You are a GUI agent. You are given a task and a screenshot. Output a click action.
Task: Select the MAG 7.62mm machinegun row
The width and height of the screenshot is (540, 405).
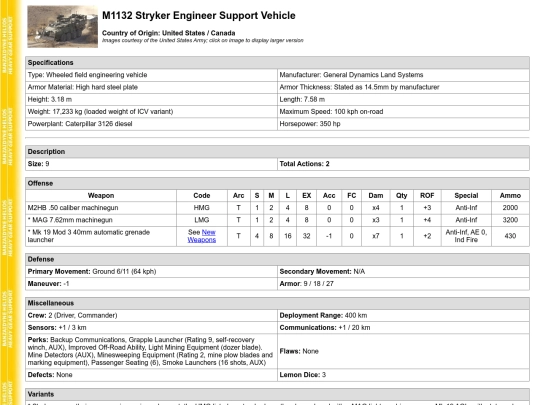click(x=277, y=220)
